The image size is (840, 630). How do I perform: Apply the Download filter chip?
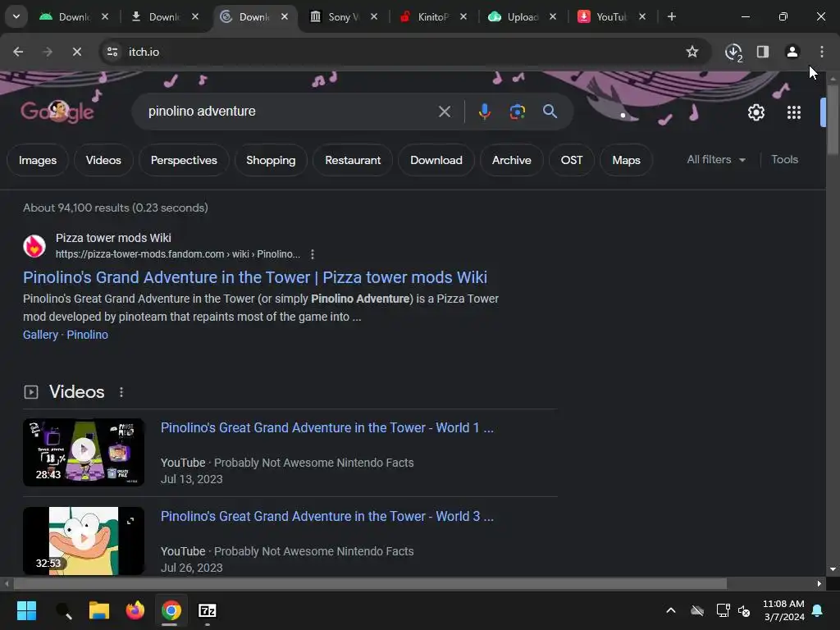pyautogui.click(x=436, y=160)
